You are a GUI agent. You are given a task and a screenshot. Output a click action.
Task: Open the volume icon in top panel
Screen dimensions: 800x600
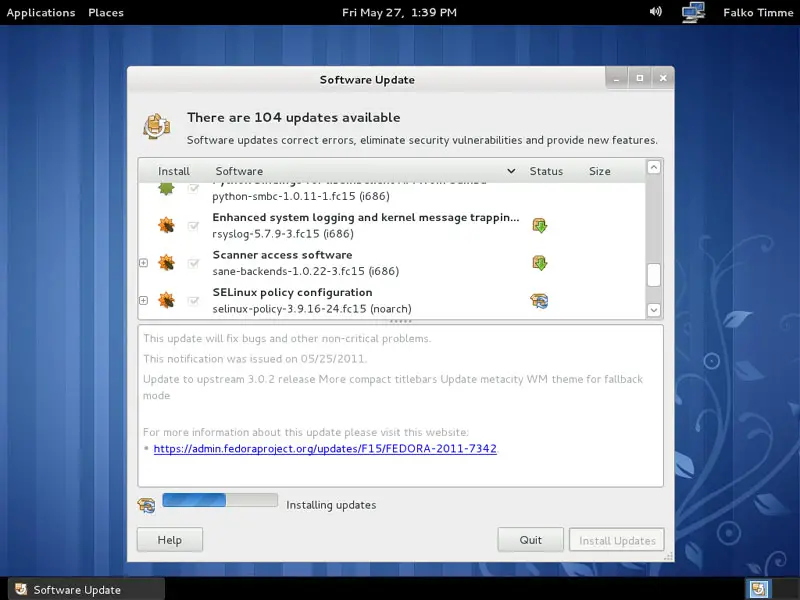pos(656,11)
